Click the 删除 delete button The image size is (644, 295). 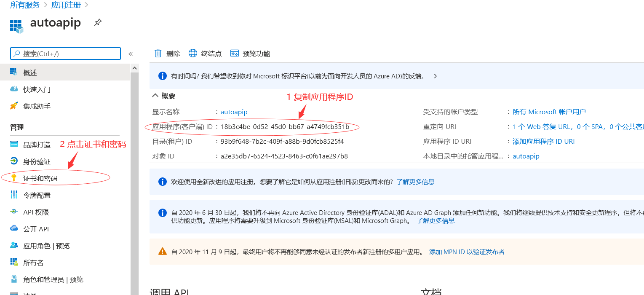point(167,54)
